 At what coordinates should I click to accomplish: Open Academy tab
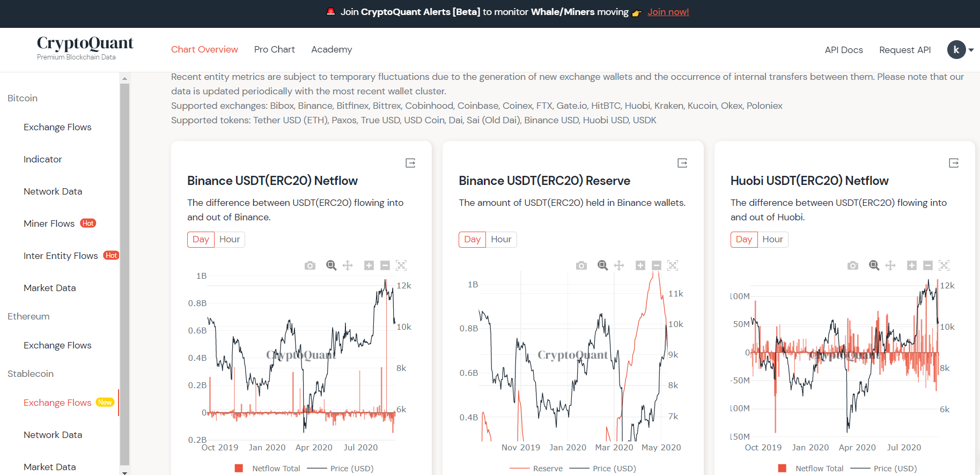pos(331,49)
